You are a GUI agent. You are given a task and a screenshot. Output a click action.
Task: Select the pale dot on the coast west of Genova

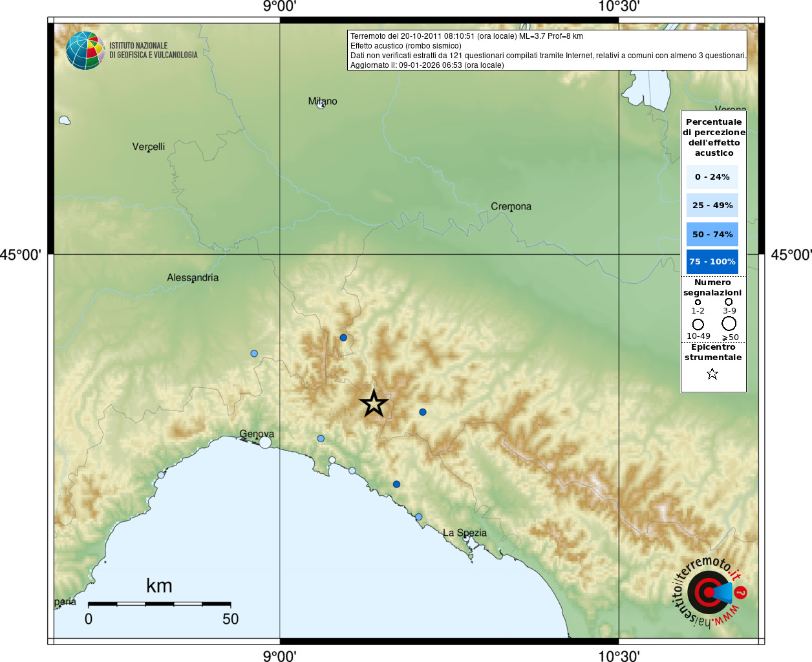click(161, 475)
